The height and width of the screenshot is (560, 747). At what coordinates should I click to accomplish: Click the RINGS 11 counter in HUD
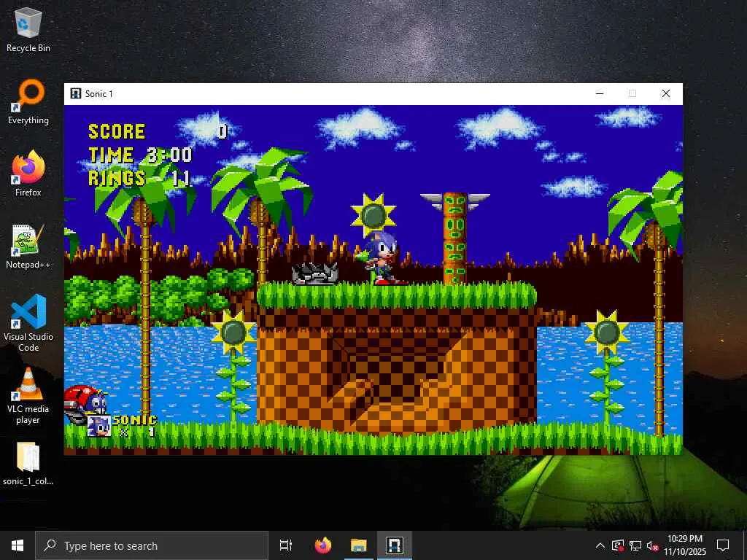point(139,179)
